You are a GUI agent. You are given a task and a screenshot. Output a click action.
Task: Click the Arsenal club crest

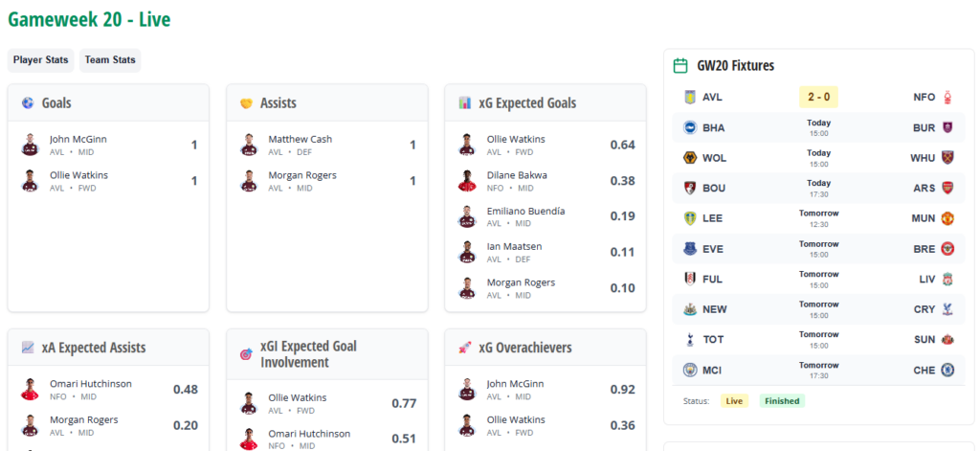tap(947, 188)
